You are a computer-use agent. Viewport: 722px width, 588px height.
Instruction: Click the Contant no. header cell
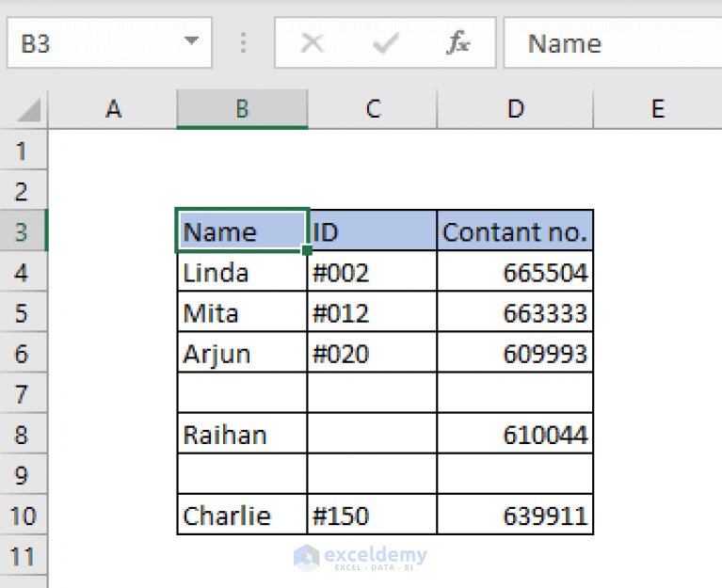click(x=515, y=230)
